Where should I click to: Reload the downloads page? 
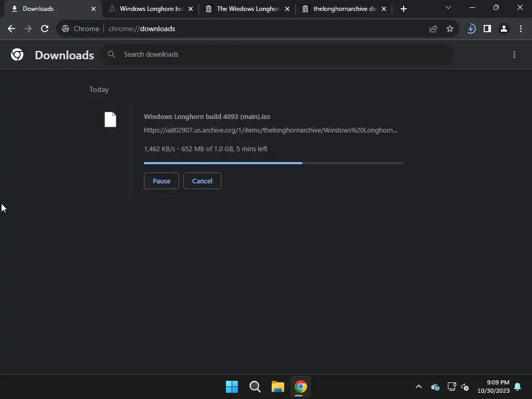[45, 29]
